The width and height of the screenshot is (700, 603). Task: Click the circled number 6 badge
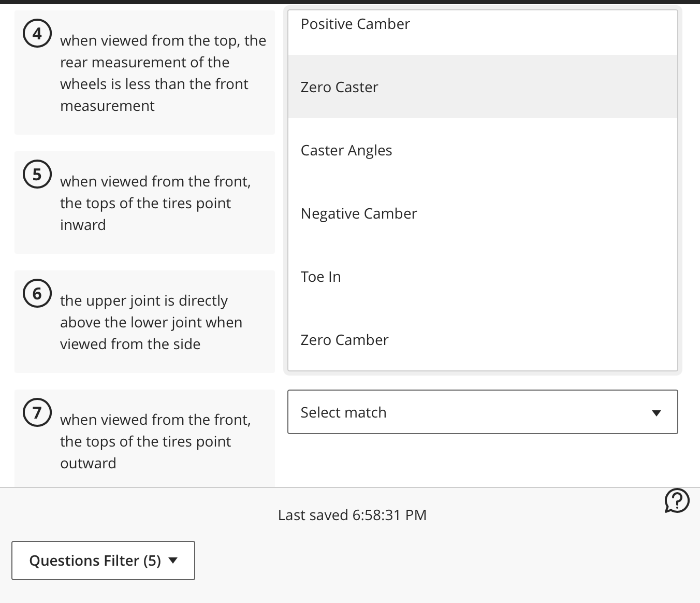(x=37, y=294)
